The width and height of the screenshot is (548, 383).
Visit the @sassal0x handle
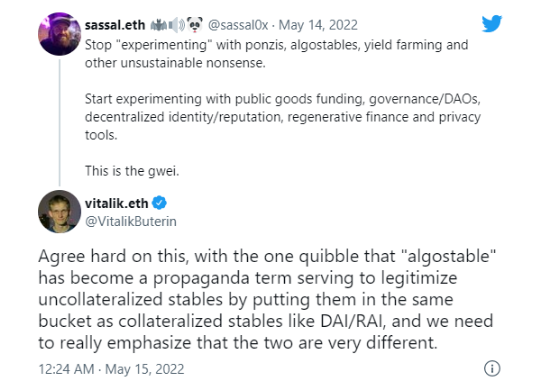click(x=238, y=25)
